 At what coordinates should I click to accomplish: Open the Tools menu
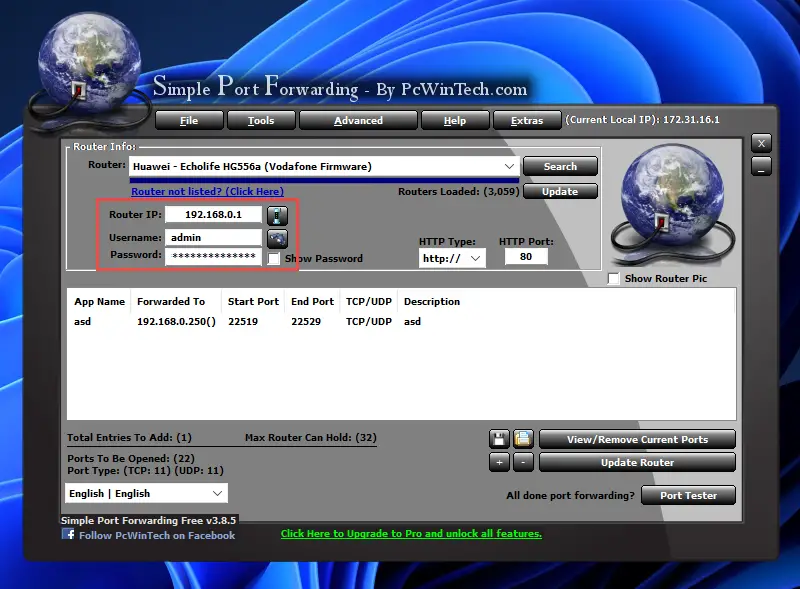coord(261,120)
